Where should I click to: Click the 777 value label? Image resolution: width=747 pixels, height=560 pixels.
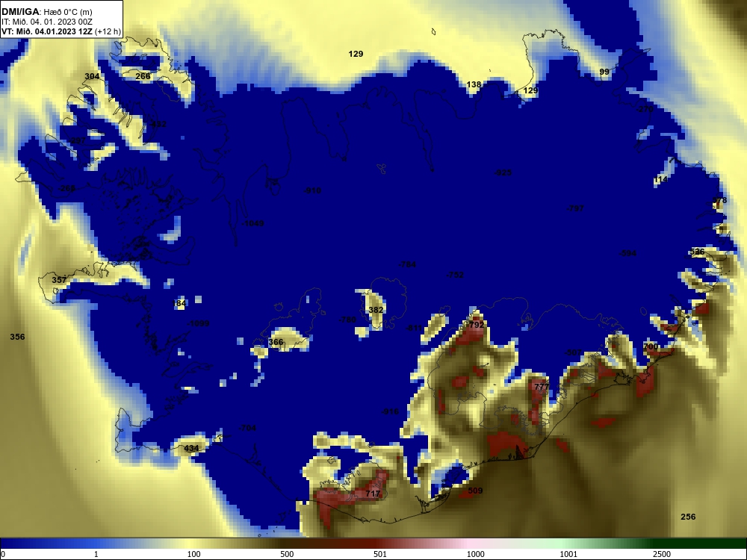pyautogui.click(x=542, y=387)
